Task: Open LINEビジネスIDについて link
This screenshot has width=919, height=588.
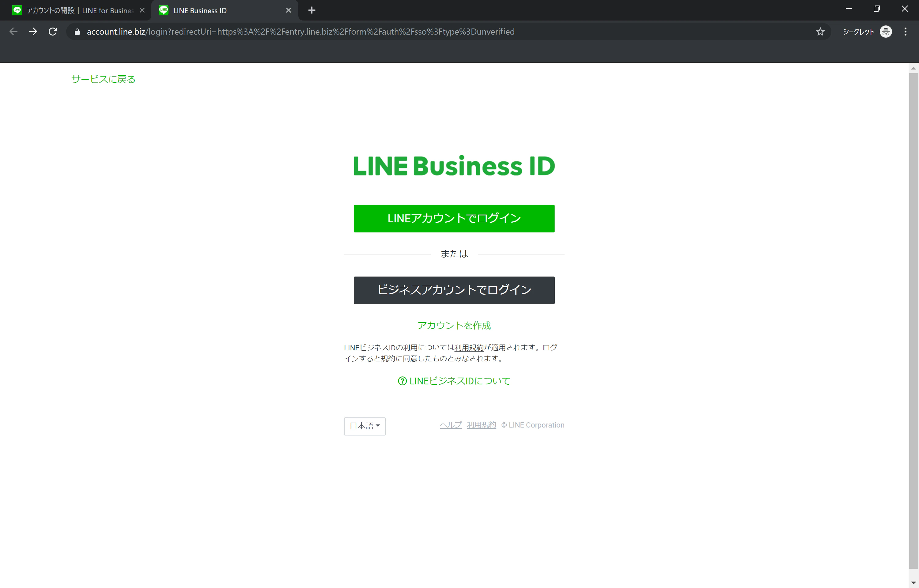Action: point(460,381)
